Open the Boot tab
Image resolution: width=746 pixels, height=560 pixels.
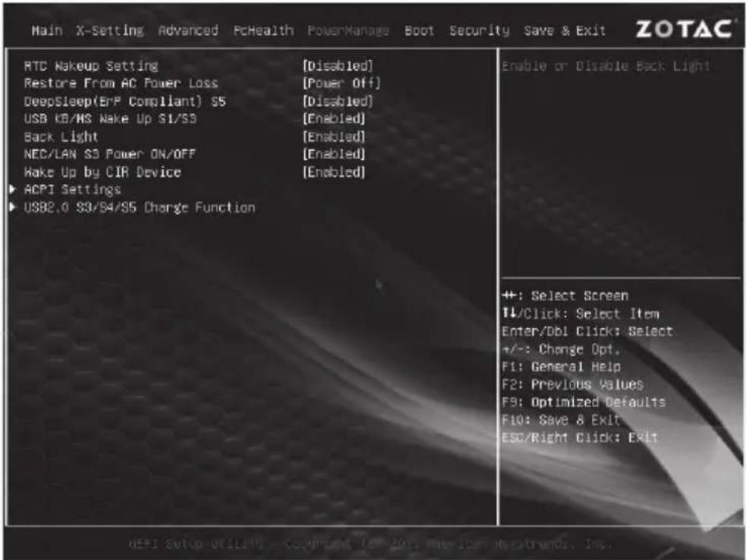tap(419, 31)
